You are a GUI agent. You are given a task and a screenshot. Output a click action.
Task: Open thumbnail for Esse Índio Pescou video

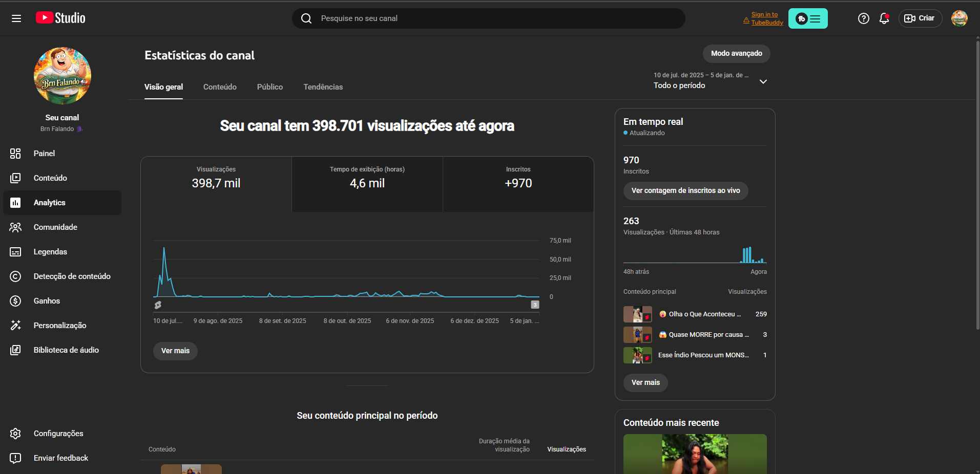click(638, 355)
